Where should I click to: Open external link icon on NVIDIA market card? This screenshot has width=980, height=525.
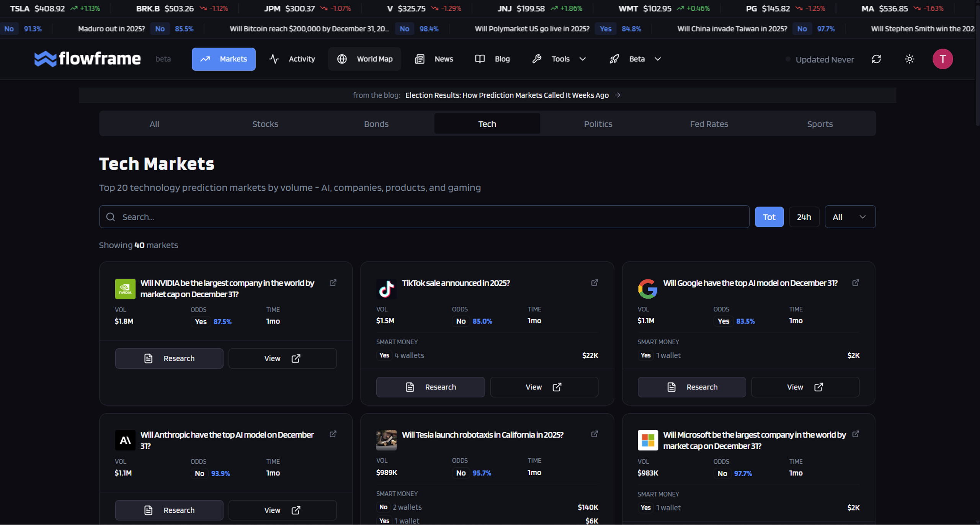coord(333,283)
